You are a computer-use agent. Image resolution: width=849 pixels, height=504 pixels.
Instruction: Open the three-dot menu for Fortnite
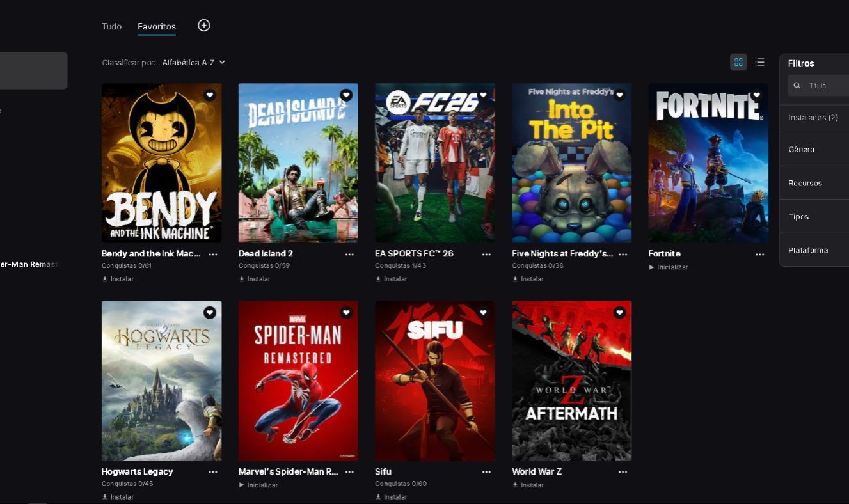coord(759,254)
